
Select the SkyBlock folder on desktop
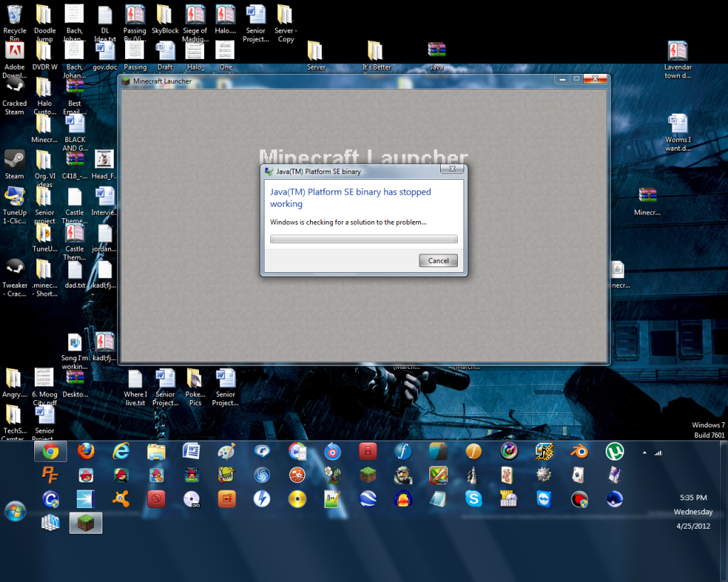[x=165, y=21]
